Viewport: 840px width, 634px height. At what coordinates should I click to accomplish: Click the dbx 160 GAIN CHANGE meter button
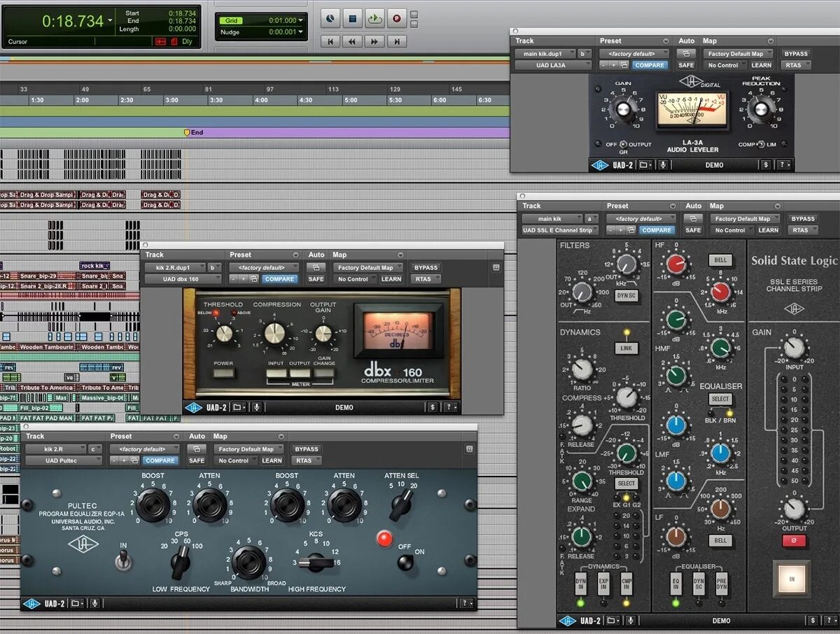[323, 373]
